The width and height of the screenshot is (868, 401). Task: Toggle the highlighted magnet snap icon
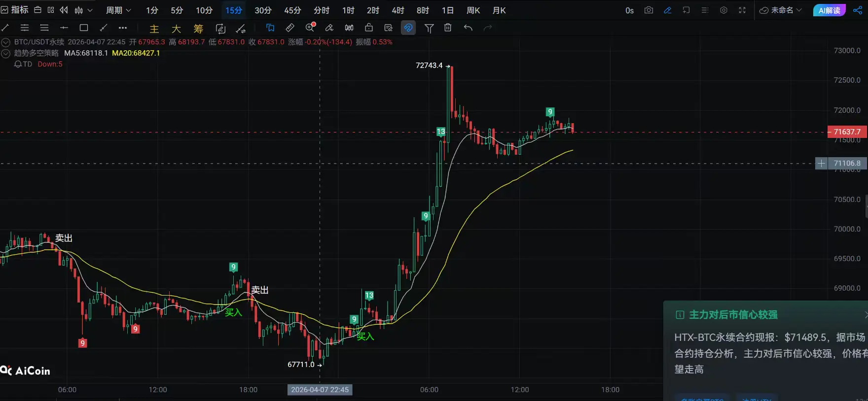point(408,28)
